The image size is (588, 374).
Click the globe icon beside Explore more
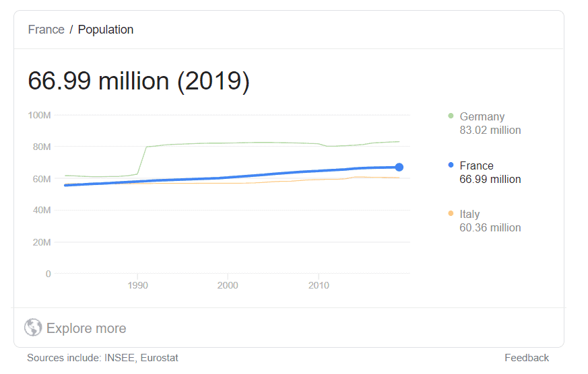(33, 328)
